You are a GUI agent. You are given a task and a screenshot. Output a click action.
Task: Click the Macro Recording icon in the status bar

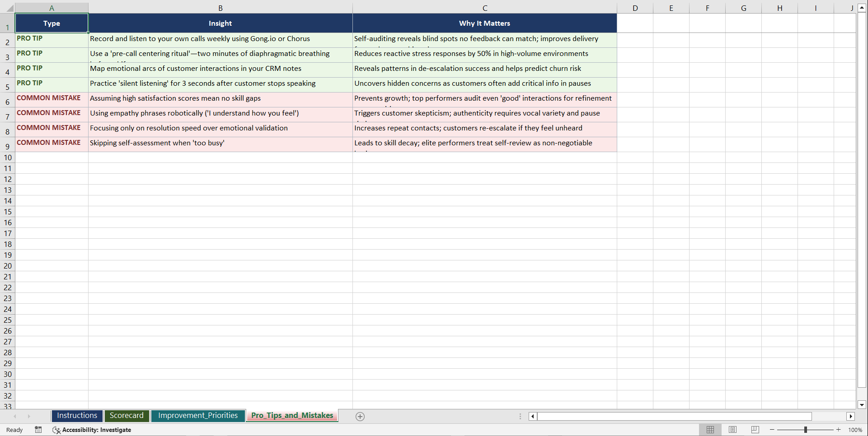pyautogui.click(x=38, y=430)
